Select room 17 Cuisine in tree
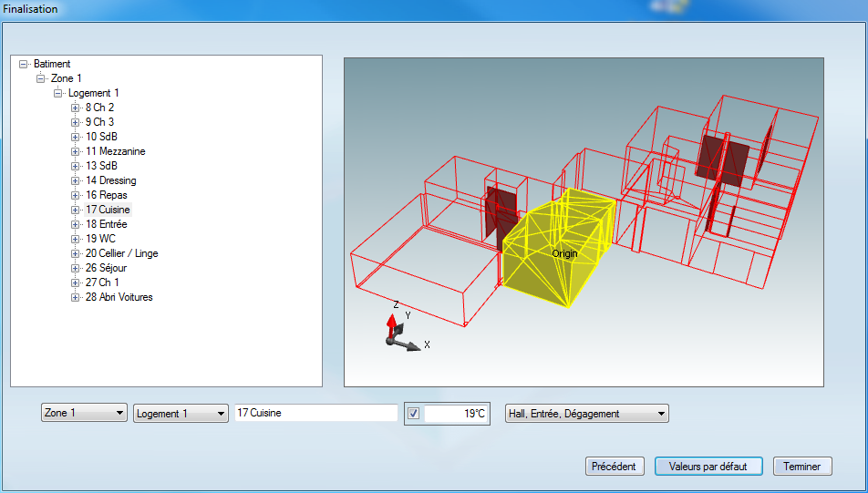The image size is (868, 493). coord(108,210)
